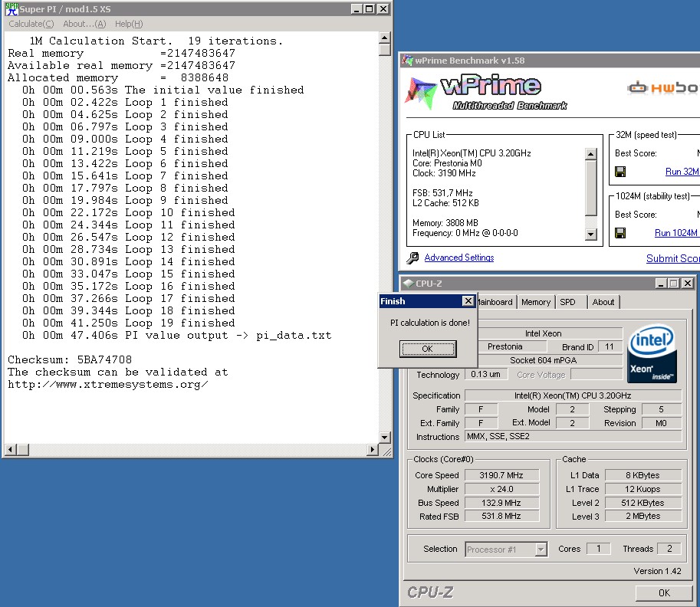The image size is (700, 607).
Task: Click the Checksum: 5BA74708 line
Action: click(70, 359)
